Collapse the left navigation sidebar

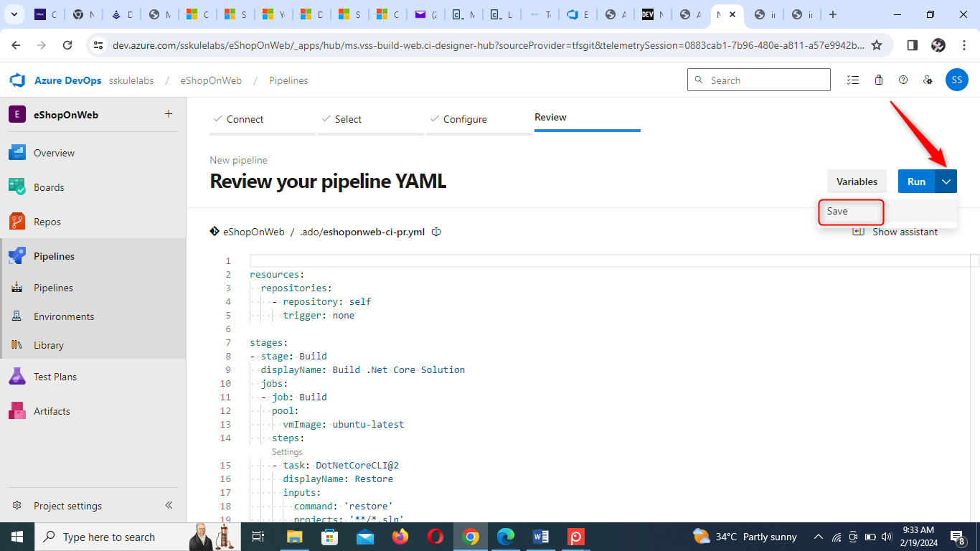169,505
